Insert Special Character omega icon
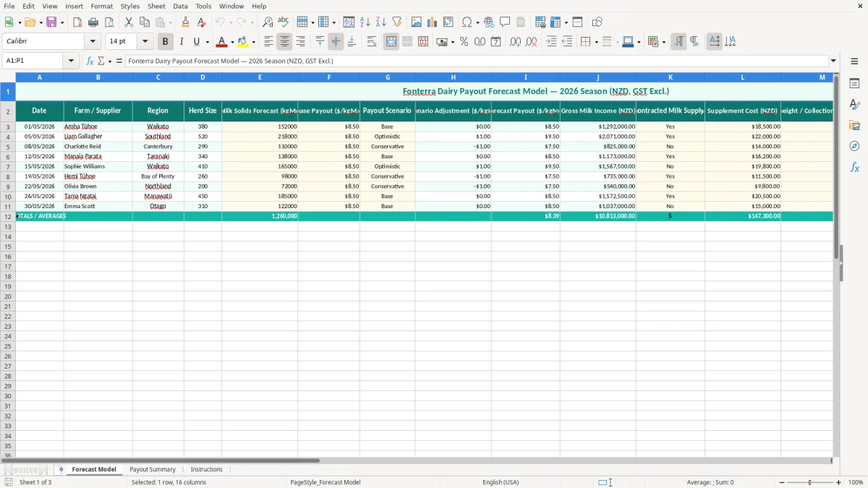 point(467,22)
